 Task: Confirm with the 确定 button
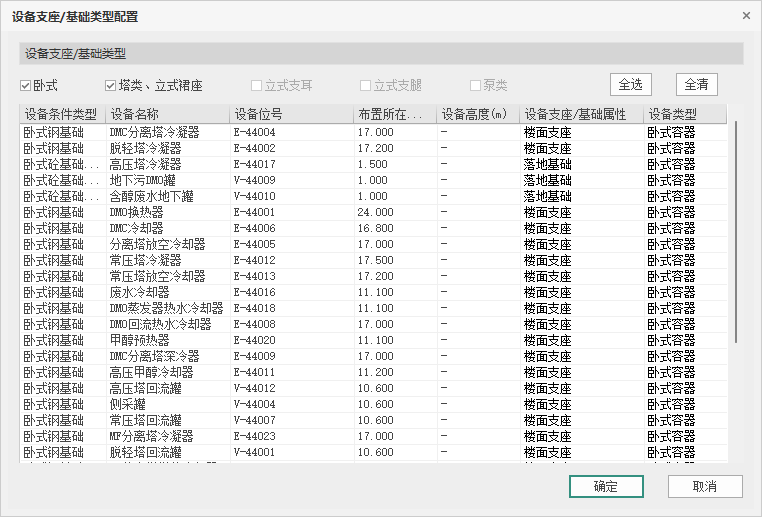coord(606,486)
